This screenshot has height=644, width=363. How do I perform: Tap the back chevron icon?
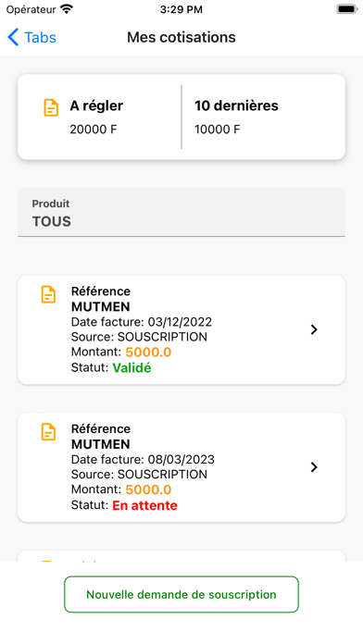click(13, 37)
